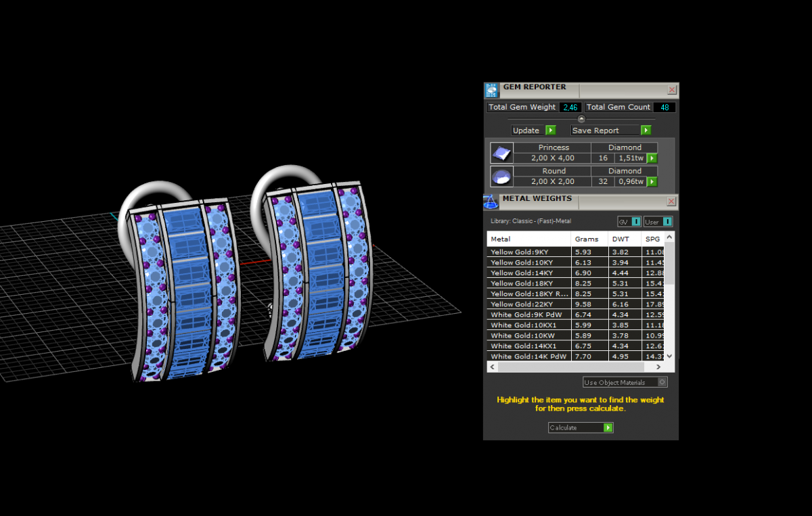Click the Total Gem Weight value 2,46
812x516 pixels.
coord(570,107)
